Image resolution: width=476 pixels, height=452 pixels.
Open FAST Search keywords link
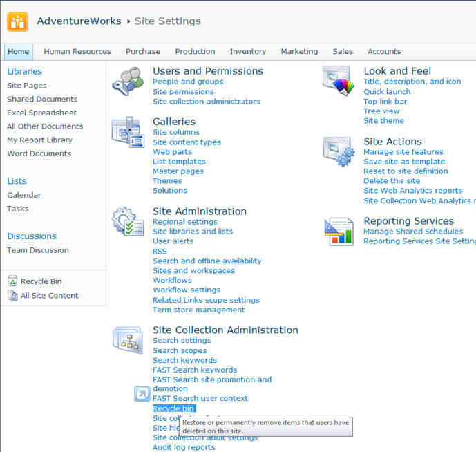point(195,370)
